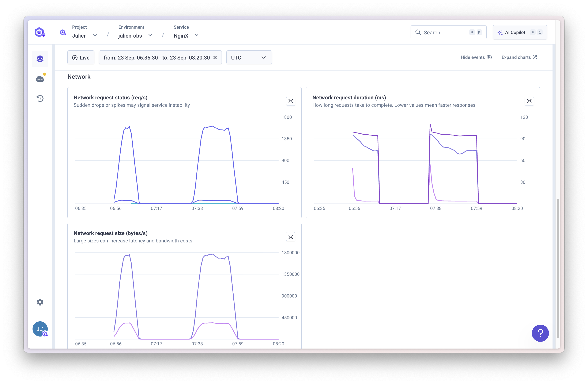Click the app logo icon at top left

40,32
